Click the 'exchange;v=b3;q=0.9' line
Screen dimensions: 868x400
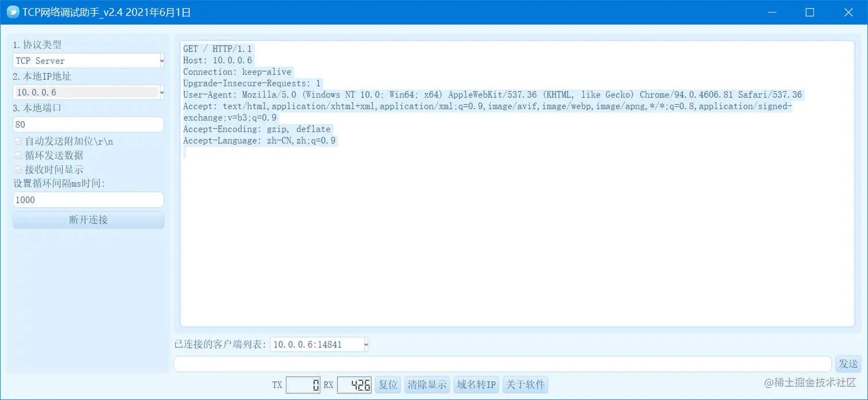click(230, 118)
